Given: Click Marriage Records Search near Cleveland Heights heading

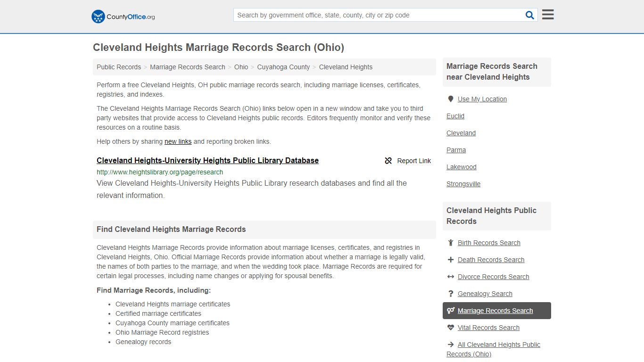Looking at the screenshot, I should point(492,72).
